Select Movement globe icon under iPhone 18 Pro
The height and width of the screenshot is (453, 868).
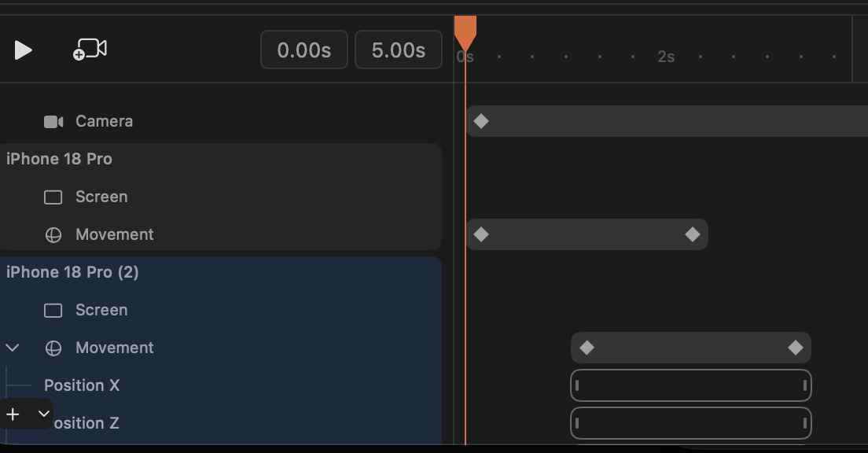click(x=53, y=235)
